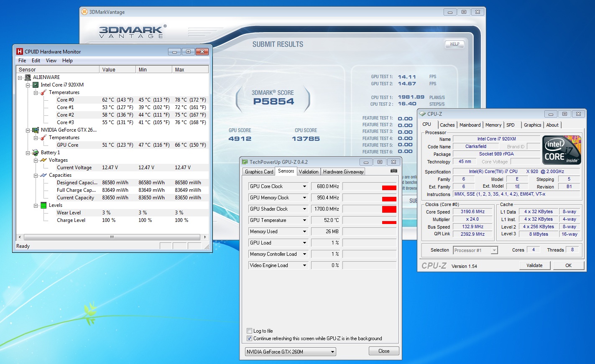Click the GPU Temperature red graph bar
Screen dimensions: 595x364
point(389,222)
